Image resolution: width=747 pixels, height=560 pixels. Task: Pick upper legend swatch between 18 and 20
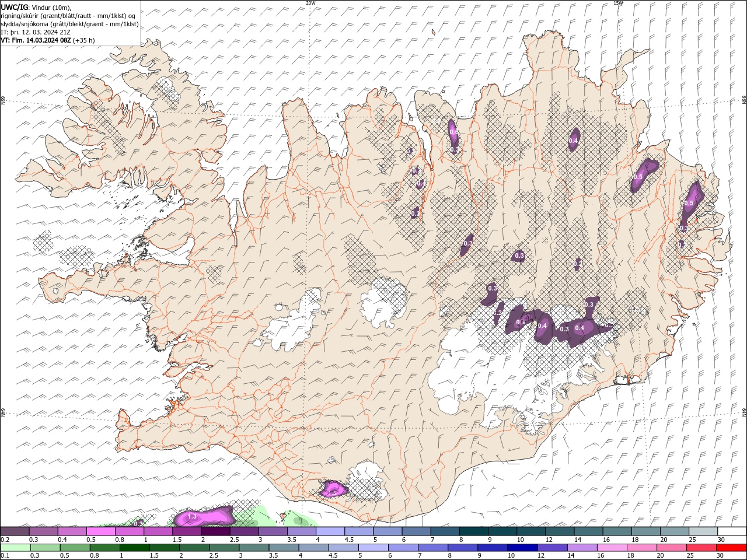(646, 531)
